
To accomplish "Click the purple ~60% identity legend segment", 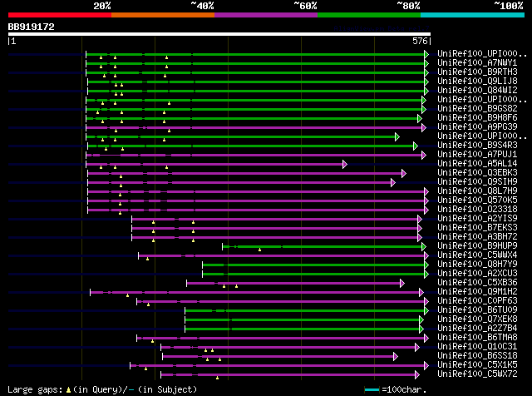I will [x=266, y=15].
